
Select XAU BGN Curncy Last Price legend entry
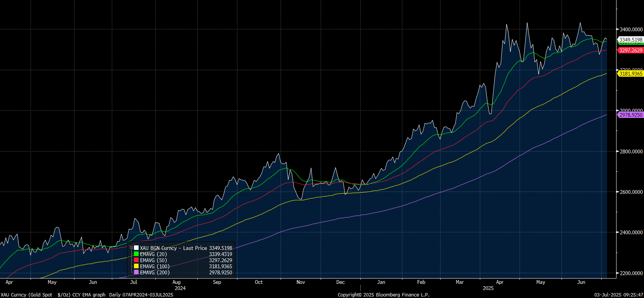[173, 248]
